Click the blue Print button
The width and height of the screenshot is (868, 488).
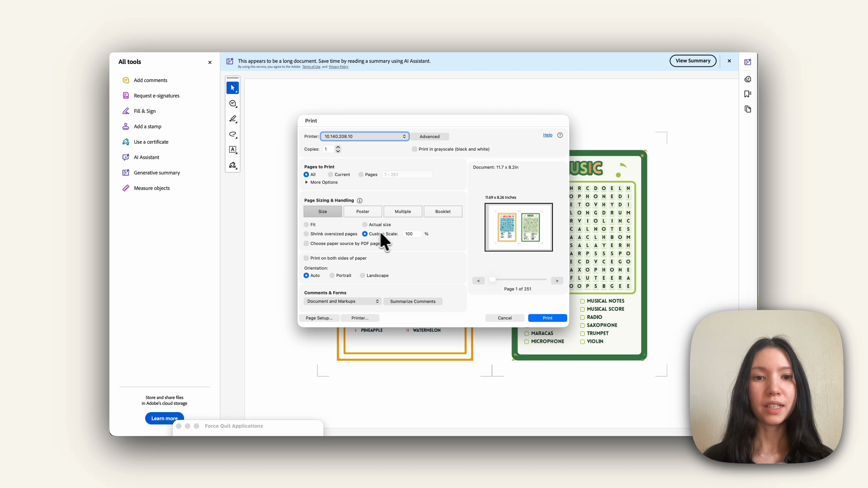click(x=547, y=318)
